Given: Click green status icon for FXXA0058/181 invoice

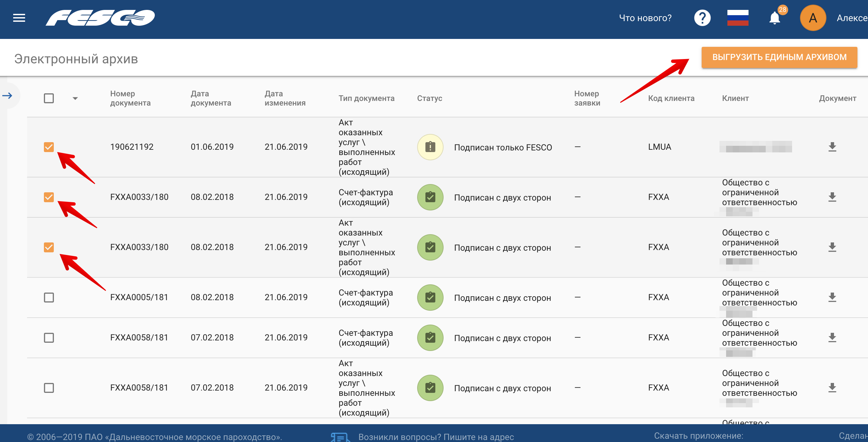Looking at the screenshot, I should click(430, 337).
